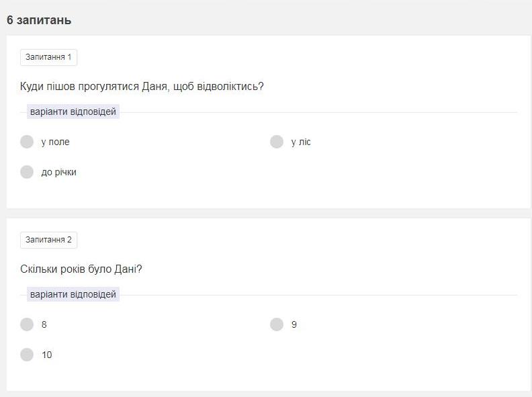
Task: Click the 'у поле' answer text
Action: point(55,142)
